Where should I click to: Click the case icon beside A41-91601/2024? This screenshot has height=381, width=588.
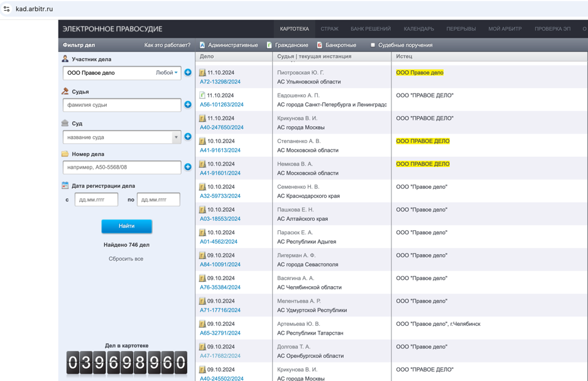point(202,164)
